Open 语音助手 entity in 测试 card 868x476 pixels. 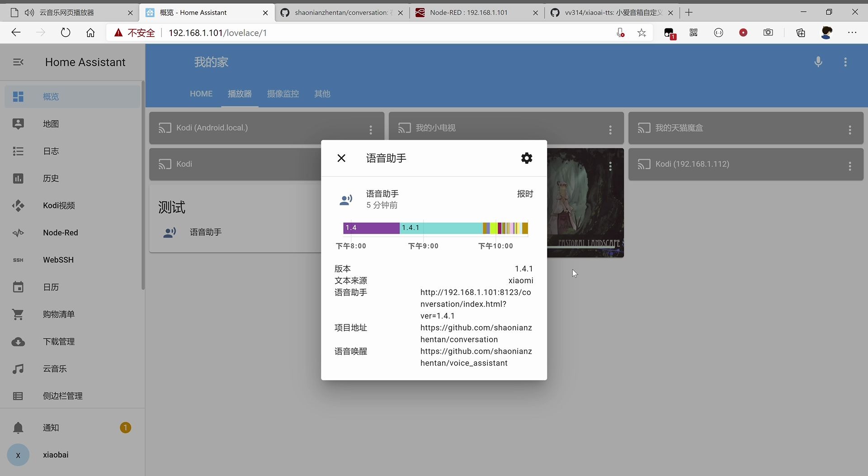(206, 232)
